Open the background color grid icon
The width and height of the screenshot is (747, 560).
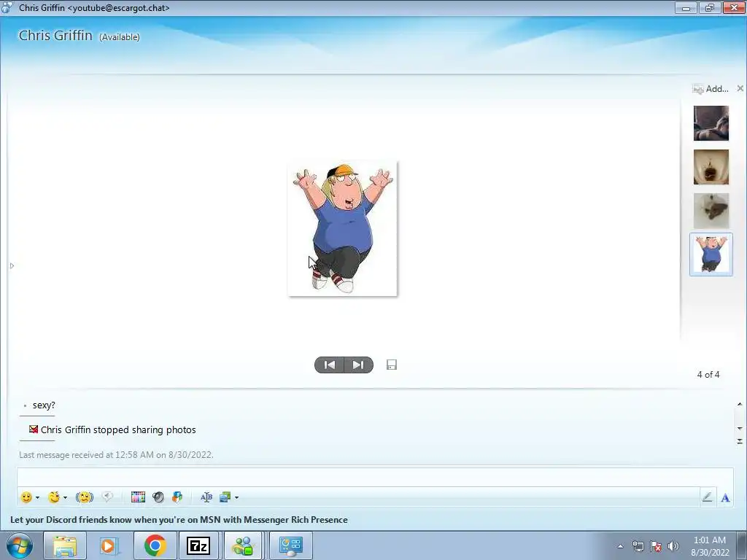138,497
